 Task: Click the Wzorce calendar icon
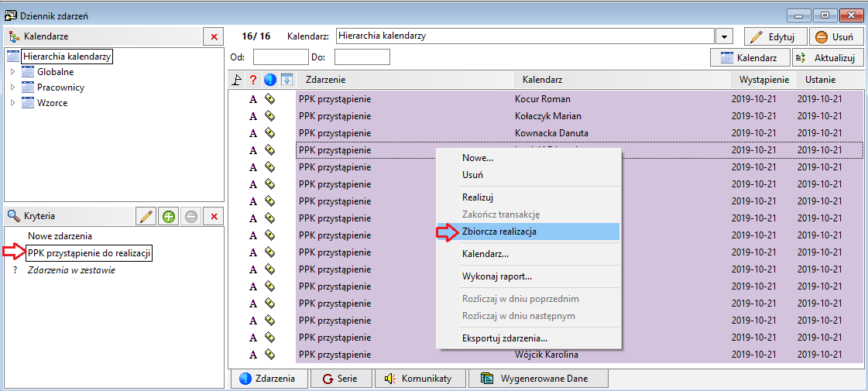click(28, 103)
